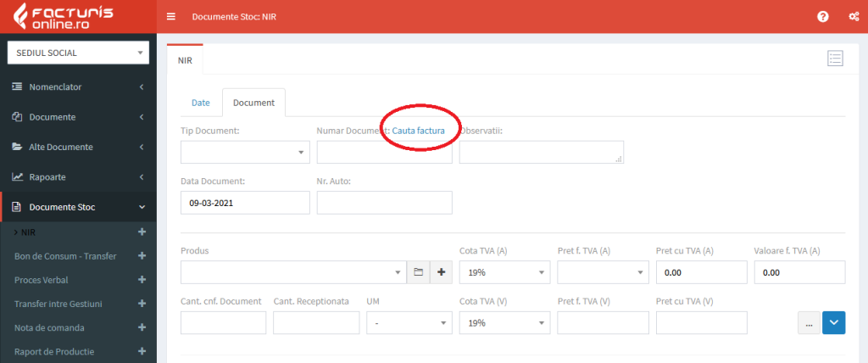Add new Transfer intre Gestiuni plus icon
This screenshot has height=363, width=868.
pos(142,304)
